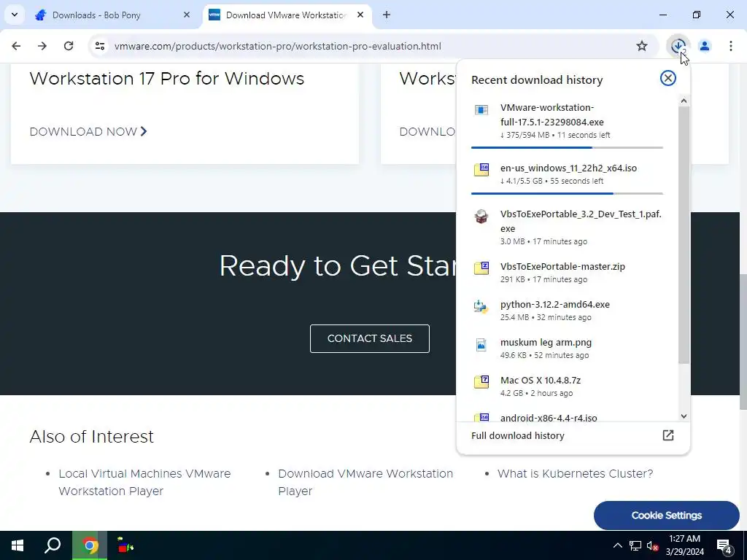
Task: Open the Windows Start menu
Action: tap(18, 545)
